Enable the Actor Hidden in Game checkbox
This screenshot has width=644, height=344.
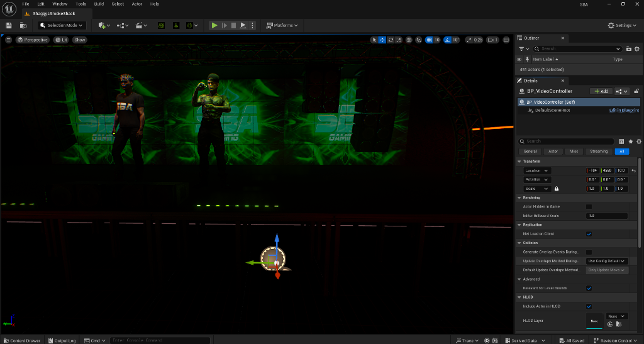click(x=589, y=207)
